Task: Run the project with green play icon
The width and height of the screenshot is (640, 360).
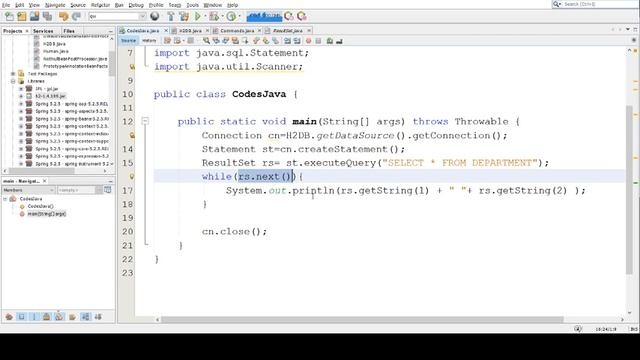Action: pos(198,16)
